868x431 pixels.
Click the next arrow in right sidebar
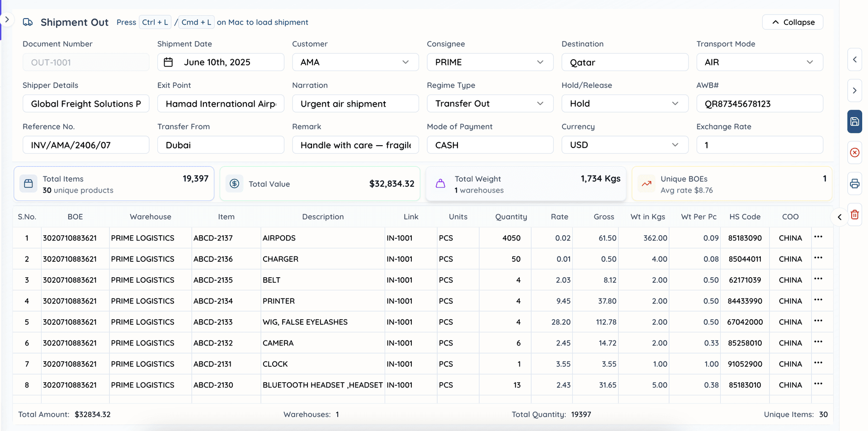pos(854,90)
